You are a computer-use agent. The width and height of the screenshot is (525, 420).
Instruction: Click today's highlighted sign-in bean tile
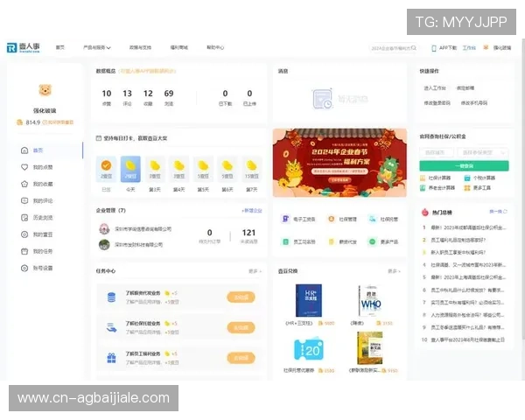tap(130, 169)
